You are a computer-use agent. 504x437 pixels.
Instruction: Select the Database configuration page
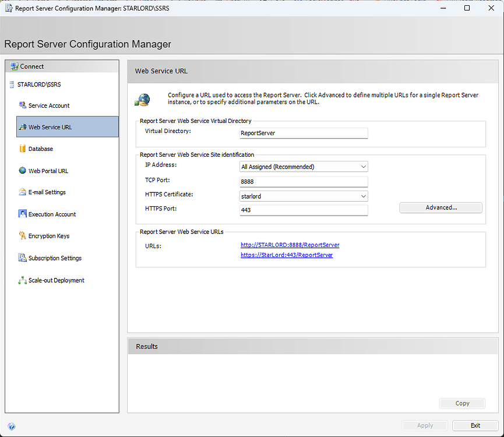pos(41,149)
